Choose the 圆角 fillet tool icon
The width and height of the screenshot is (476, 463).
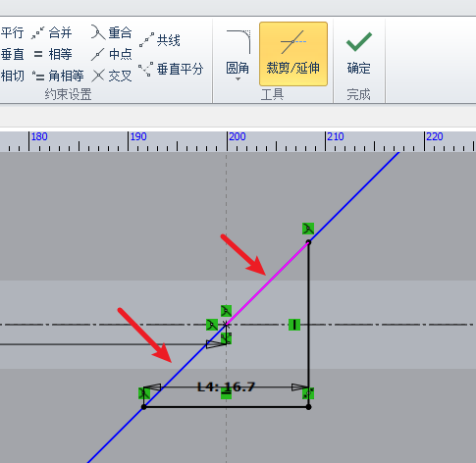pyautogui.click(x=238, y=42)
